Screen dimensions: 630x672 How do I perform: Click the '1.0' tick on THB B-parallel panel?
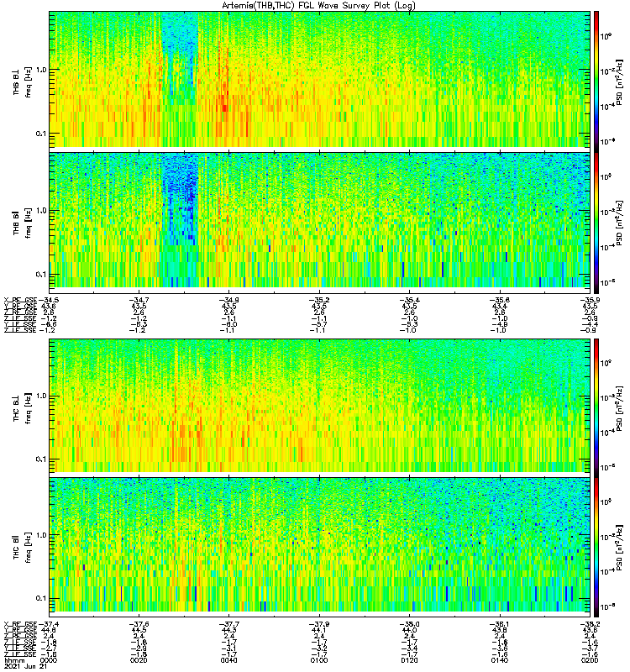pyautogui.click(x=41, y=211)
